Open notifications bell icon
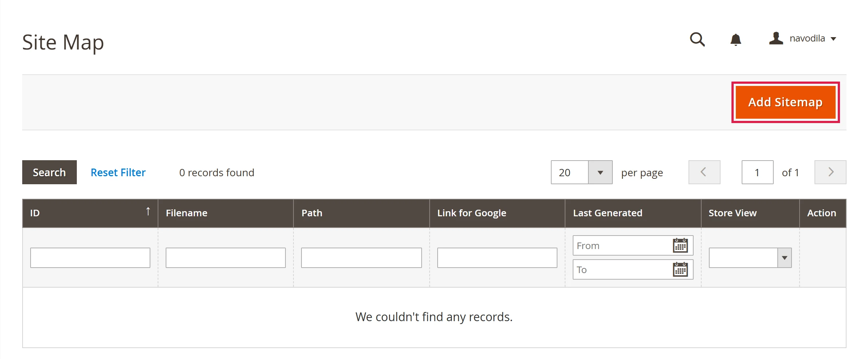 [736, 39]
